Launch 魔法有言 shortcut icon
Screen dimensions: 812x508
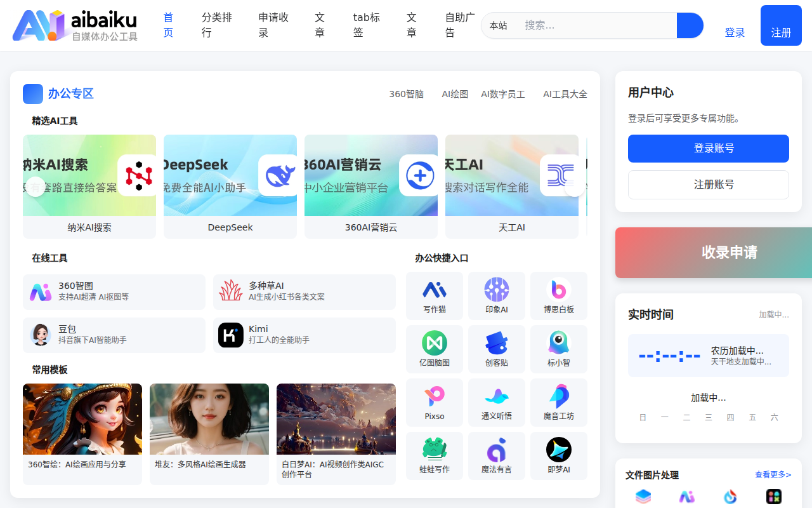click(497, 450)
